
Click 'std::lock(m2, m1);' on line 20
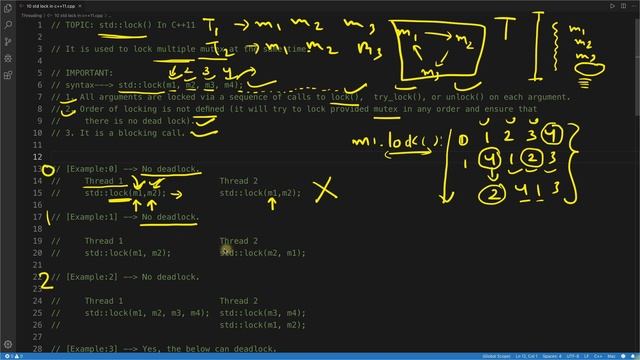point(262,253)
